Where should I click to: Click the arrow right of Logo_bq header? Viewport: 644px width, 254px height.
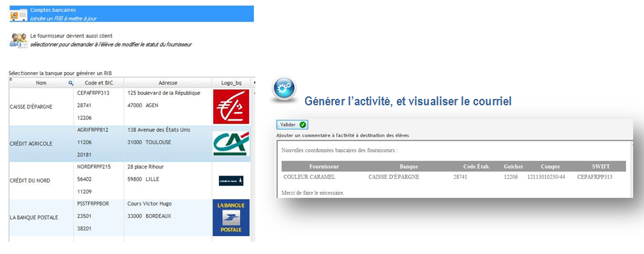[253, 83]
